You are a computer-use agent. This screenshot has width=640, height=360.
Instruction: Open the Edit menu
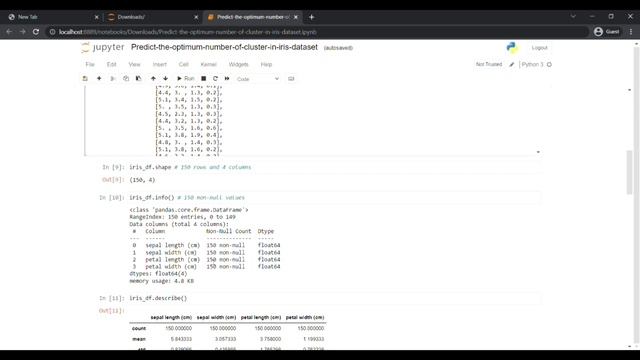coord(111,64)
